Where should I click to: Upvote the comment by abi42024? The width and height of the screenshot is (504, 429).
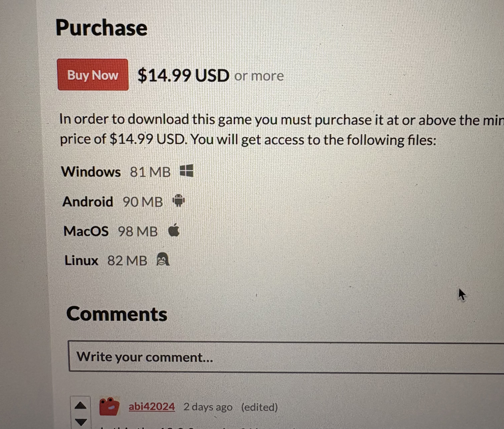[x=80, y=405]
